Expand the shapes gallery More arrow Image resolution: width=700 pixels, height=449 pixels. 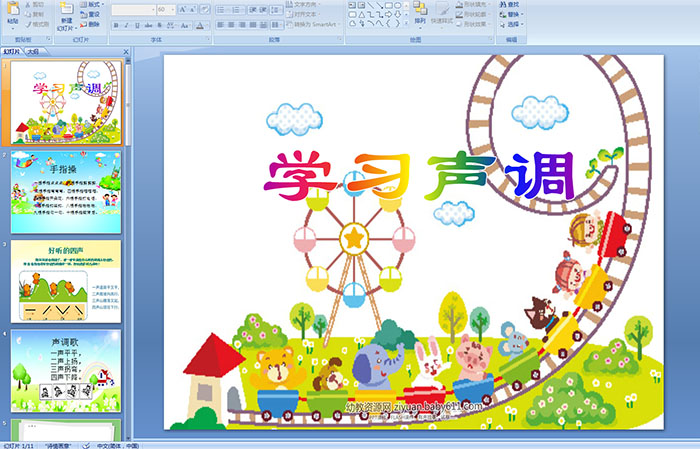(x=406, y=23)
